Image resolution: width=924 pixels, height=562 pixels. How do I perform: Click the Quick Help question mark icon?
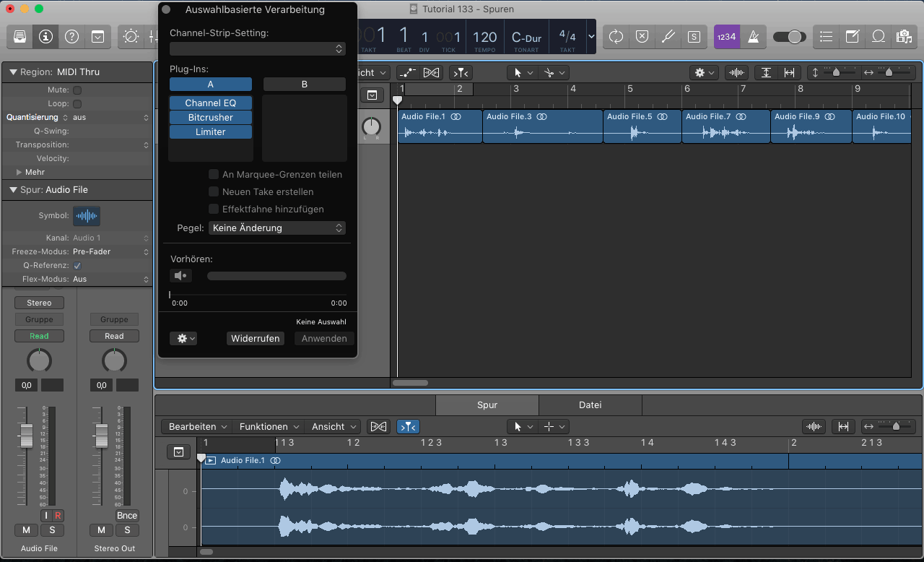coord(71,36)
